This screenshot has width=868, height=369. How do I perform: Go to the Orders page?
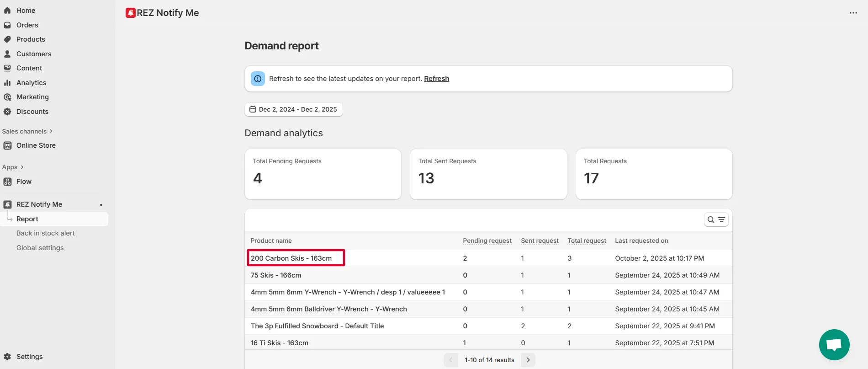click(x=27, y=25)
